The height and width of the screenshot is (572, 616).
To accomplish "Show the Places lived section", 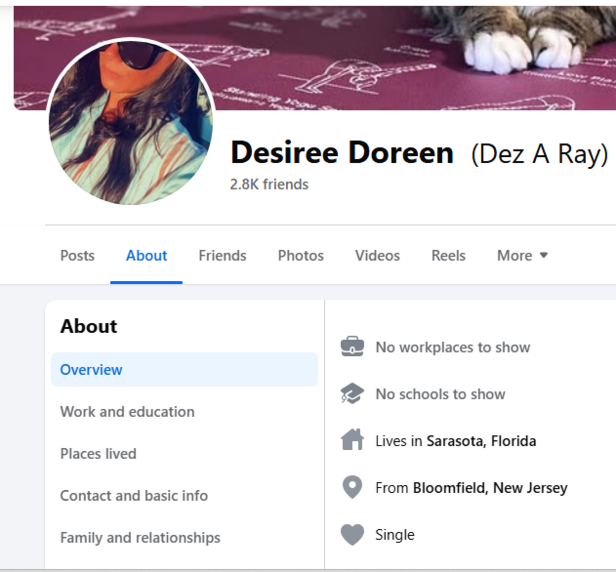I will tap(98, 453).
